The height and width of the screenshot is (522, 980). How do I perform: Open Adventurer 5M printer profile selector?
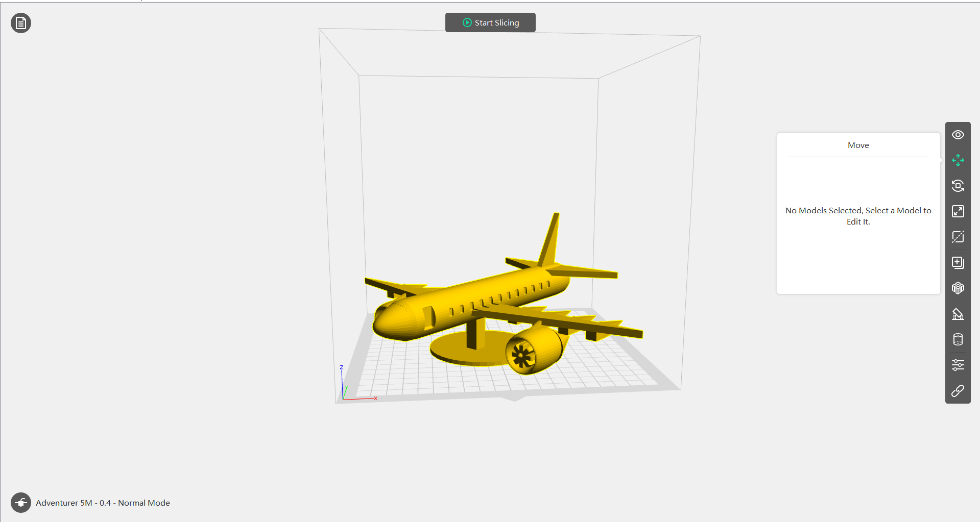tap(103, 503)
